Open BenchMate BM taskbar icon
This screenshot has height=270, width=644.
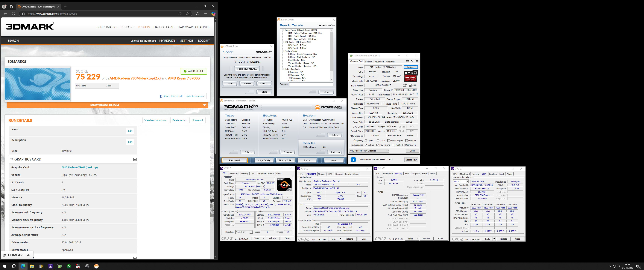41,266
